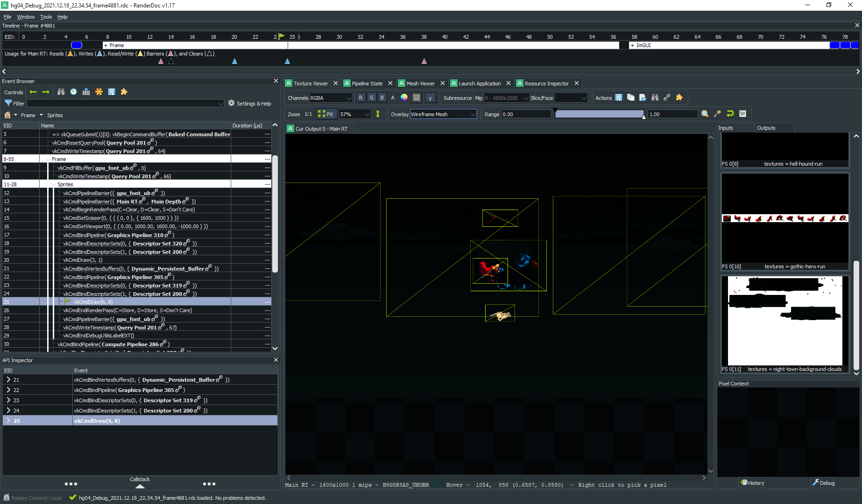Switch to the Pipeline State tab

pos(367,84)
